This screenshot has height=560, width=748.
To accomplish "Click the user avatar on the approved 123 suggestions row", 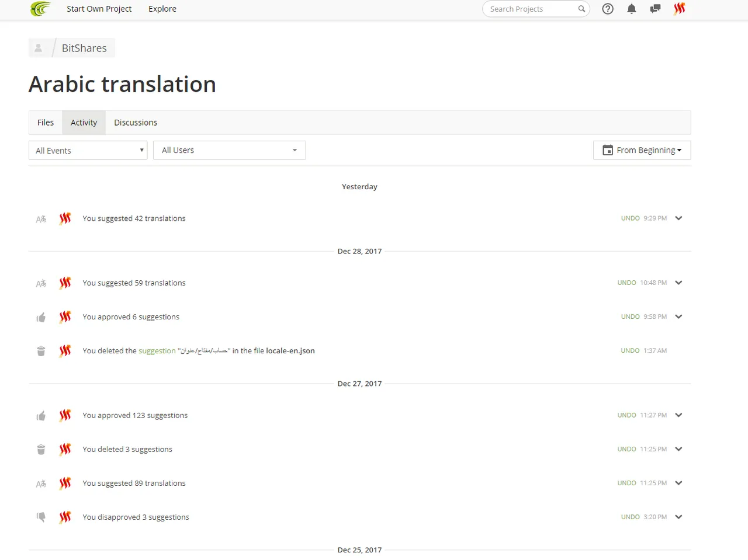I will tap(65, 415).
